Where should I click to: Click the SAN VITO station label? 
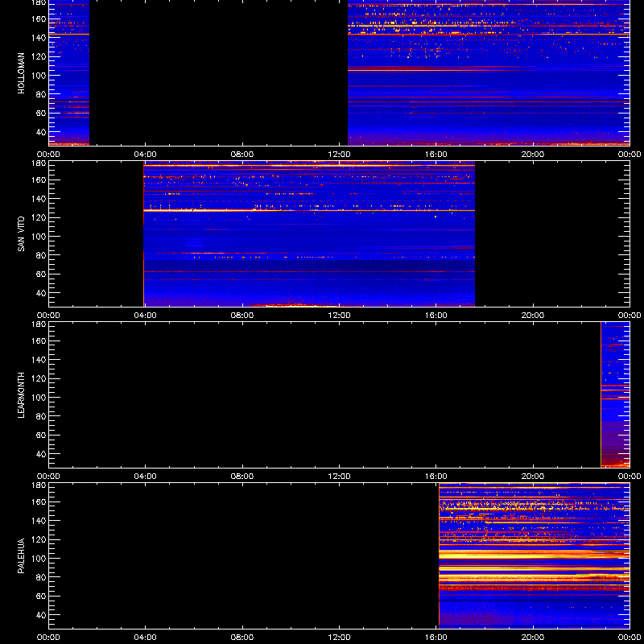[22, 234]
